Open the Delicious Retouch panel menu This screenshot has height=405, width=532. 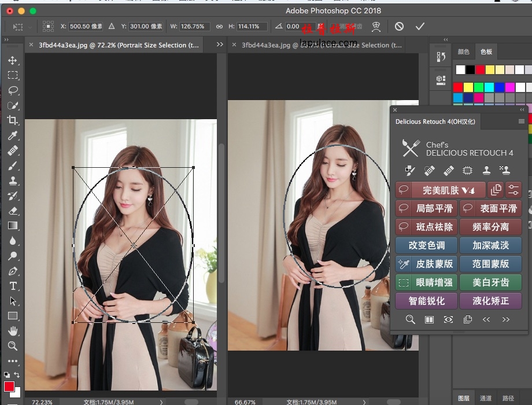coord(522,122)
